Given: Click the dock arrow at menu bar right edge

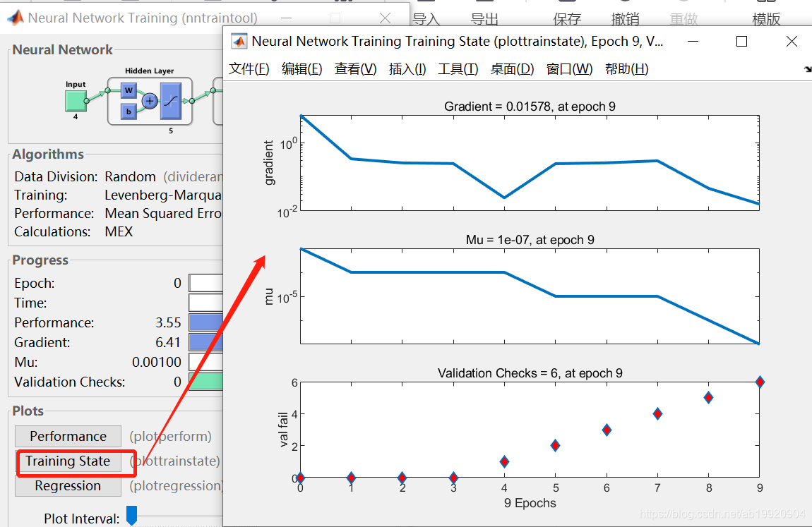Looking at the screenshot, I should tap(807, 68).
